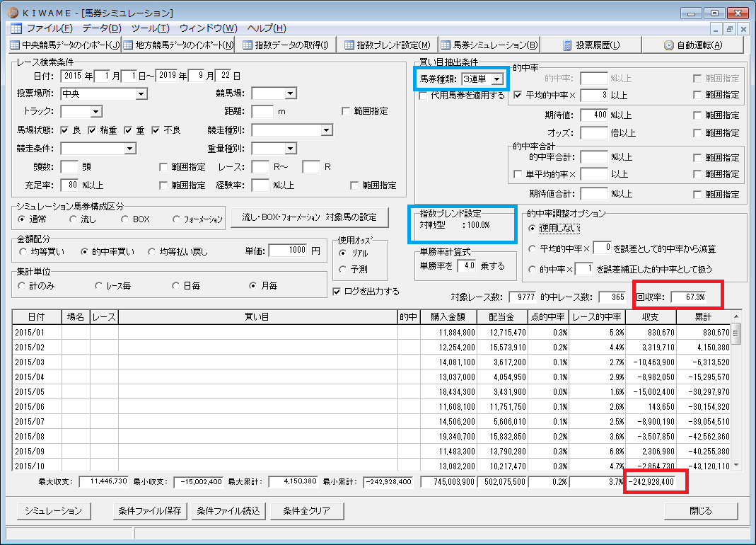Enable 単平均的中率× checkbox
The image size is (756, 545).
click(x=518, y=174)
